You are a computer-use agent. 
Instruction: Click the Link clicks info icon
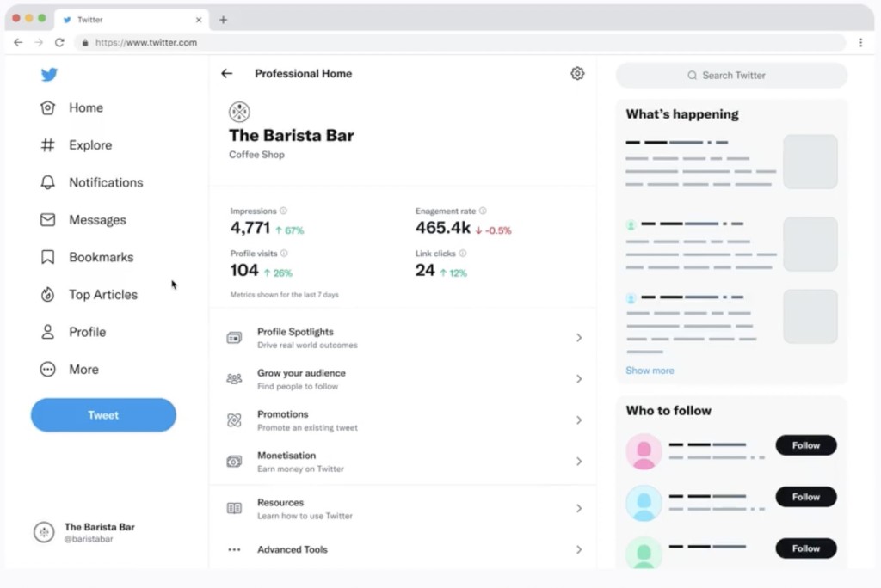point(462,254)
